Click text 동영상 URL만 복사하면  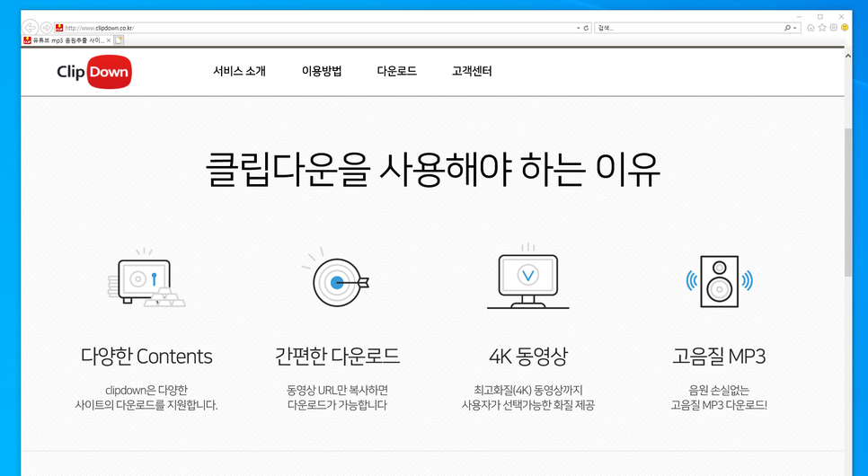[337, 390]
